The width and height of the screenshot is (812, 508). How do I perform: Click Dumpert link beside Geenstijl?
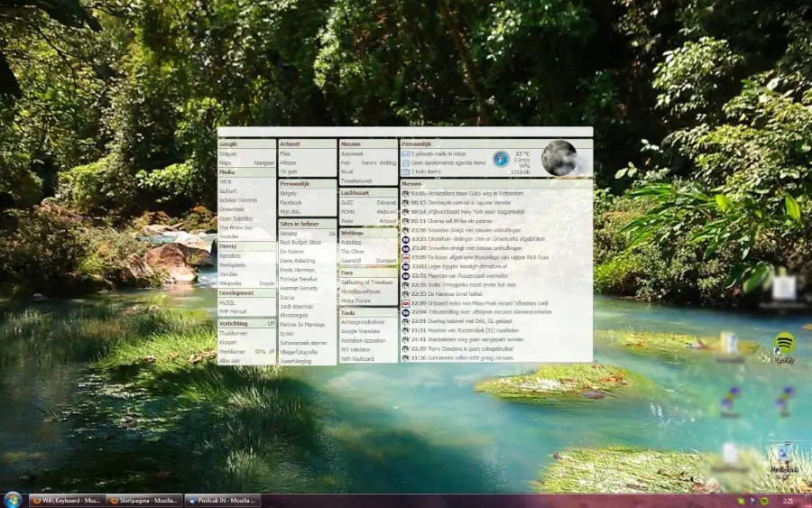[386, 261]
